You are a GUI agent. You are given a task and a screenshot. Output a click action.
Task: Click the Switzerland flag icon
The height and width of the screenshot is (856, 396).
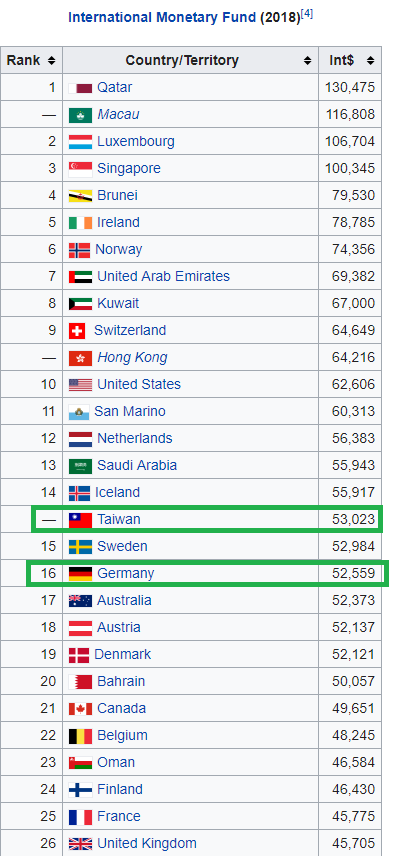click(x=77, y=331)
